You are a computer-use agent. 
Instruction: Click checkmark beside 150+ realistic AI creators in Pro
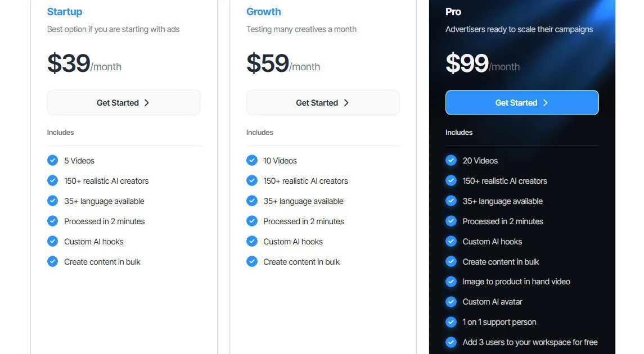(451, 180)
